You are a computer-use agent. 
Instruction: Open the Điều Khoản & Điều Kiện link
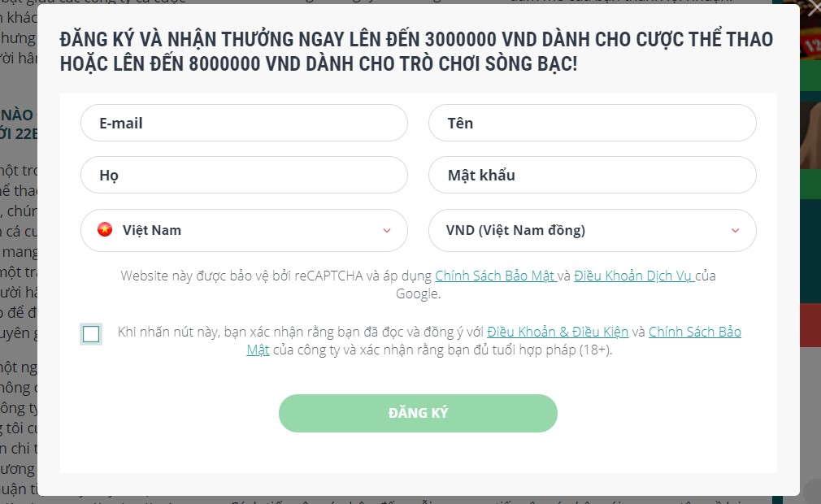pos(558,332)
